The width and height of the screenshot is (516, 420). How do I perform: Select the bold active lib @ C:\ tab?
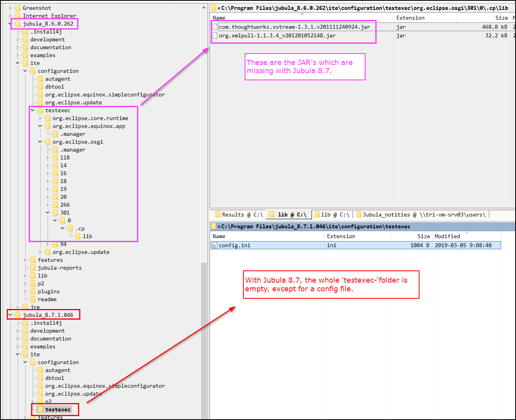289,215
